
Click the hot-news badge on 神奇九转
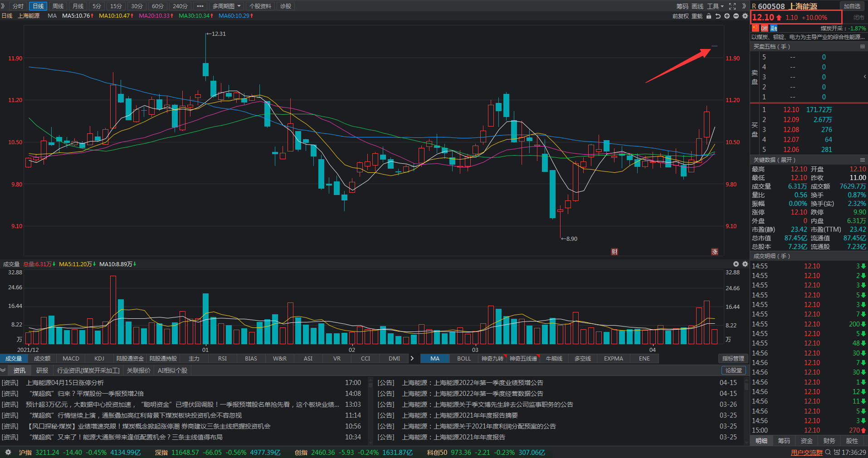[505, 356]
